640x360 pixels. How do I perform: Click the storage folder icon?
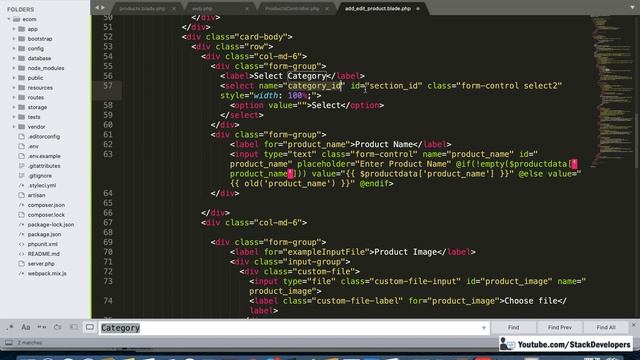point(22,107)
